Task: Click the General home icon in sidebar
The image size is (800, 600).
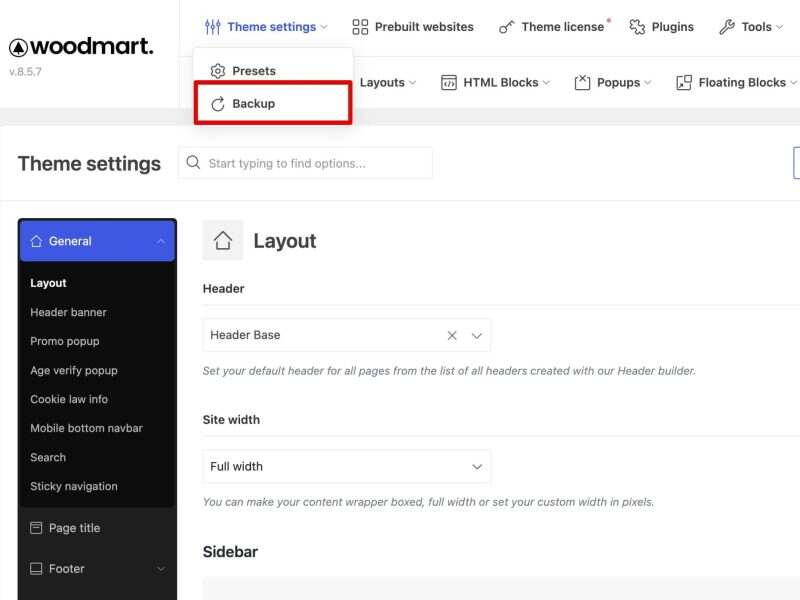Action: point(36,241)
